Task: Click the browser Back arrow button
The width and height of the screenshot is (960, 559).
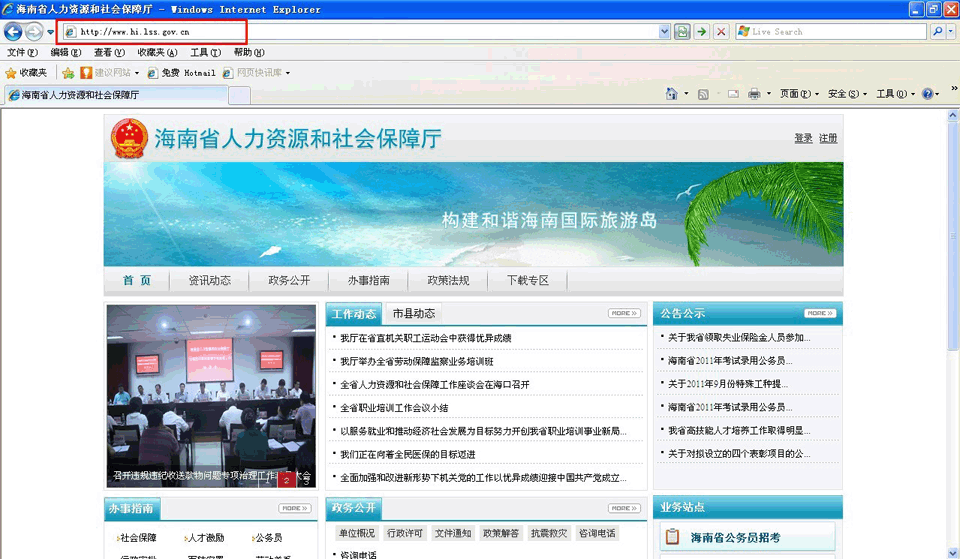Action: 13,31
